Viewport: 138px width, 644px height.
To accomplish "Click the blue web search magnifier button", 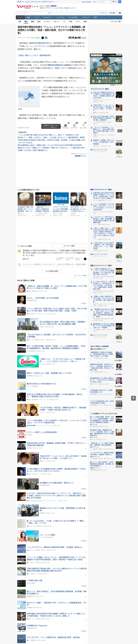I will pos(120,2).
